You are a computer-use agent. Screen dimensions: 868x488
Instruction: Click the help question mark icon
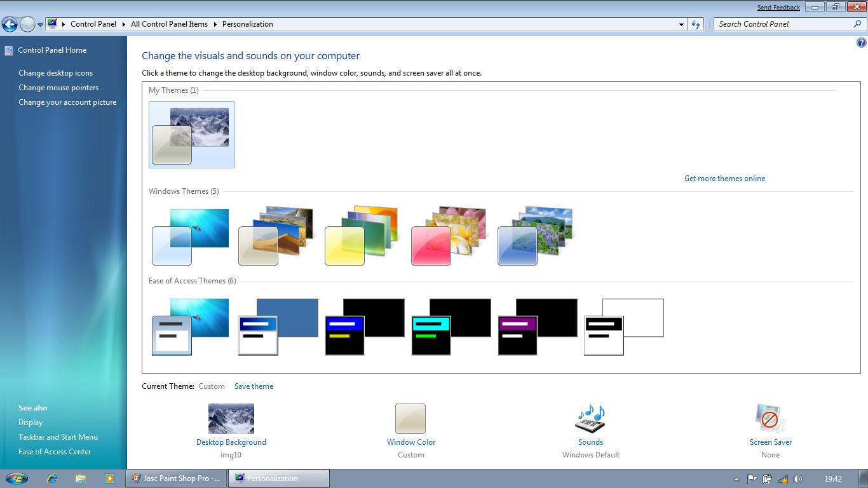click(861, 43)
